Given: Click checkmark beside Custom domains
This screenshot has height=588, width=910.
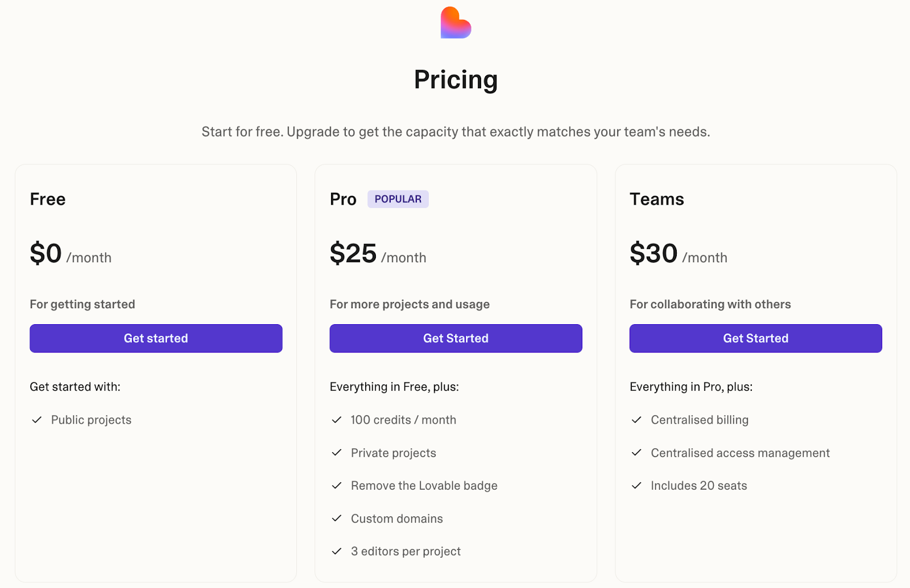Looking at the screenshot, I should click(337, 519).
